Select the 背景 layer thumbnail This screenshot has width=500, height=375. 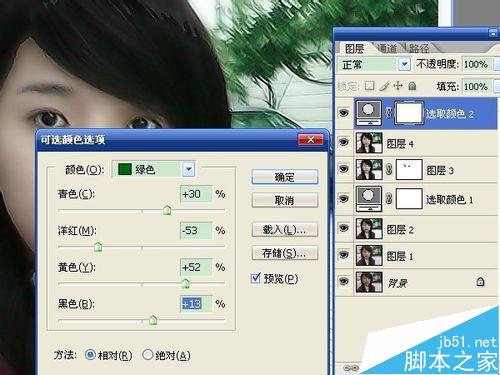(369, 282)
